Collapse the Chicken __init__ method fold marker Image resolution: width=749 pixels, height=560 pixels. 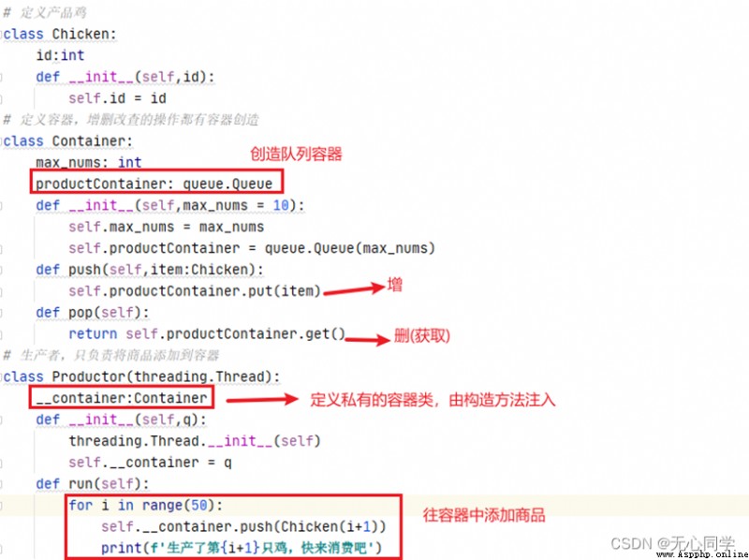pyautogui.click(x=2, y=77)
